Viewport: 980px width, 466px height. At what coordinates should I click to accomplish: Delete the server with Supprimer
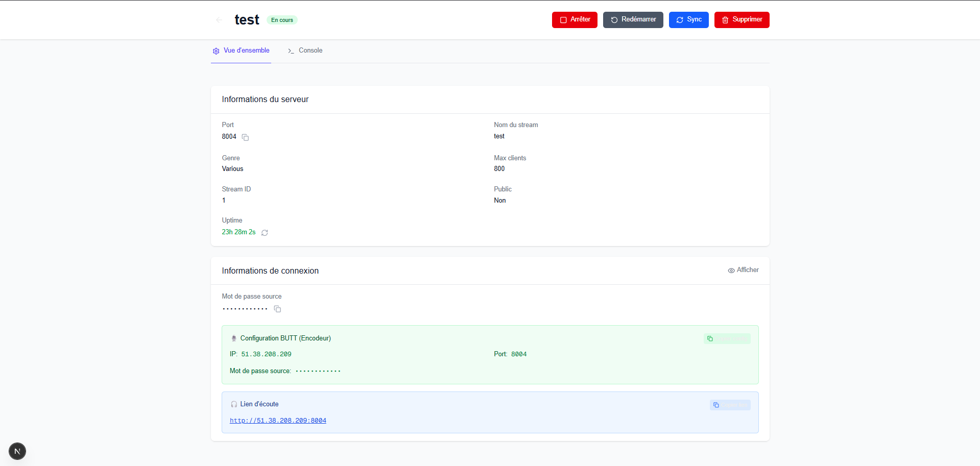[x=742, y=20]
